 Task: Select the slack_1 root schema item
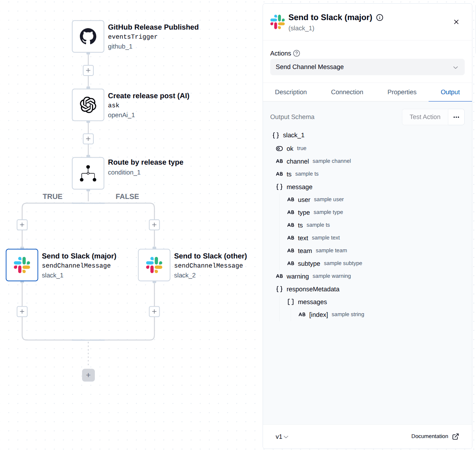[x=294, y=135]
